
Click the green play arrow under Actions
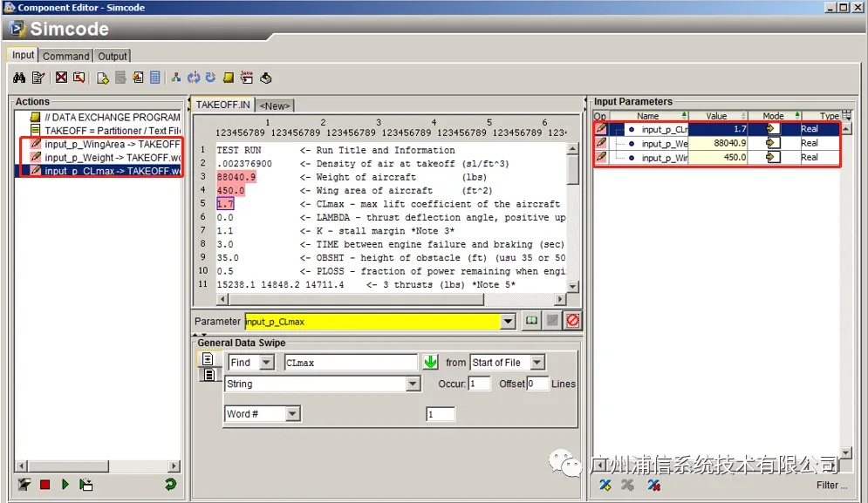tap(65, 485)
